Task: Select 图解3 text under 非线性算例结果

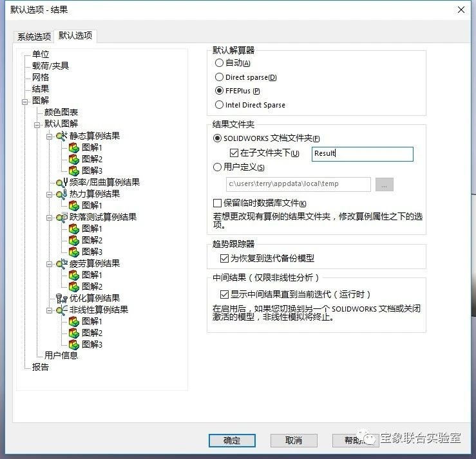Action: tap(92, 344)
